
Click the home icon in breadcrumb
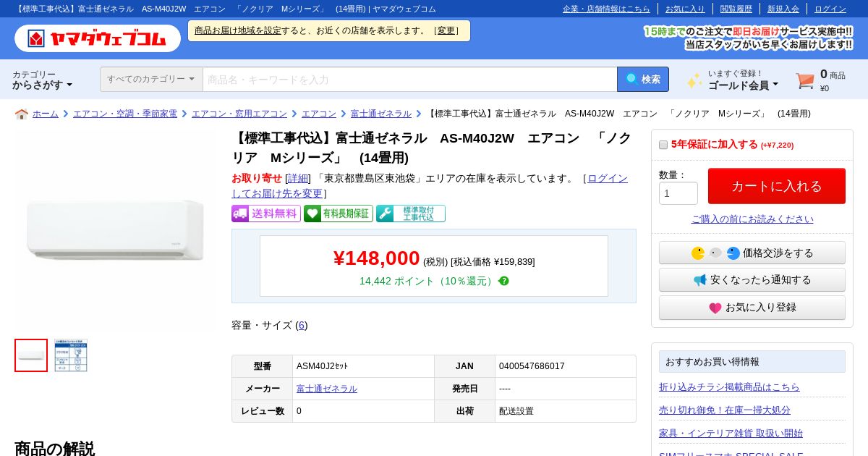[22, 114]
